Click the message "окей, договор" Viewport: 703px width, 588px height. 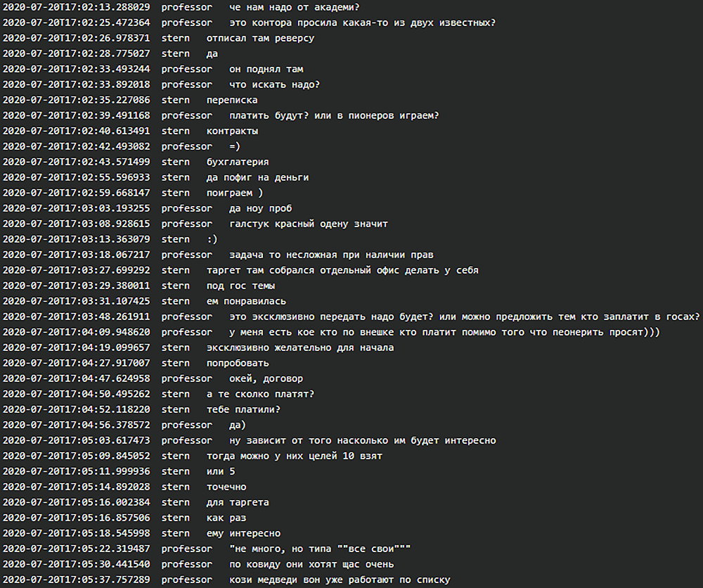(266, 378)
